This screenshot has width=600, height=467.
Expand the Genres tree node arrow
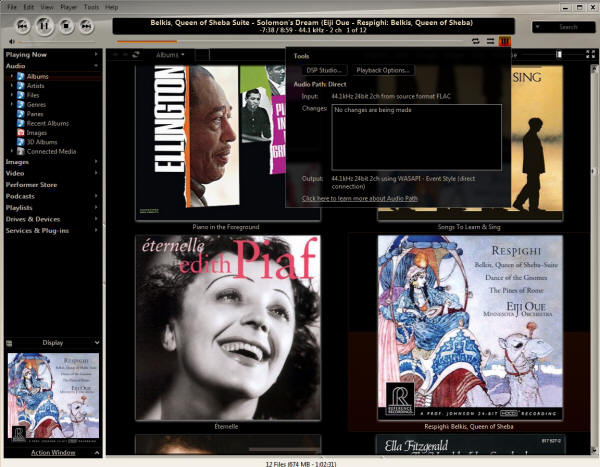coord(11,104)
